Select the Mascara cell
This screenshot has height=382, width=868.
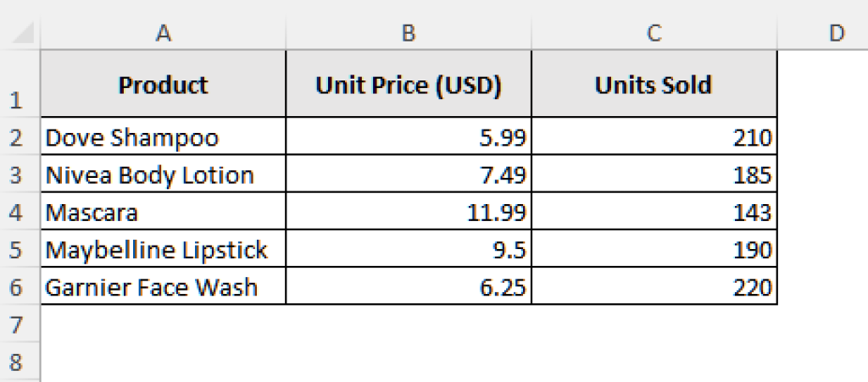pos(164,213)
